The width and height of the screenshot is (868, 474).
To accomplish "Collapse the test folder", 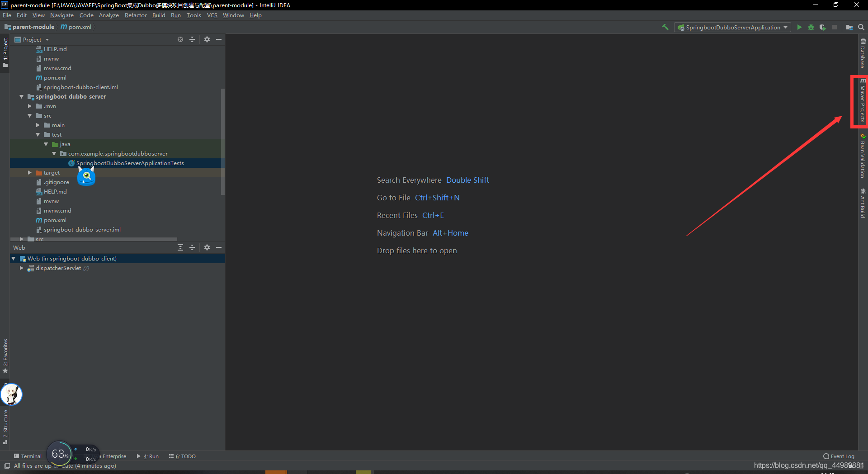I will 38,134.
